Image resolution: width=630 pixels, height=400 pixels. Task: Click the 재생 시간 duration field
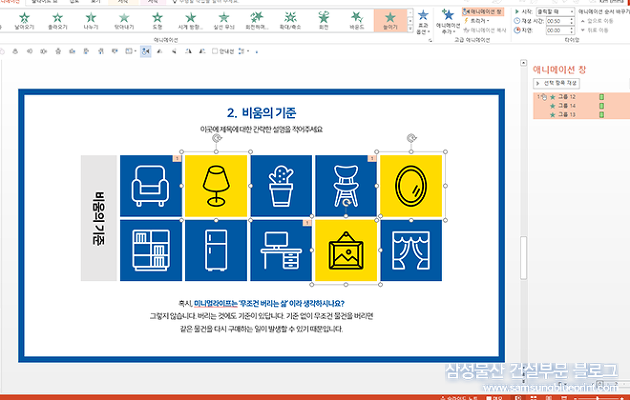(556, 21)
